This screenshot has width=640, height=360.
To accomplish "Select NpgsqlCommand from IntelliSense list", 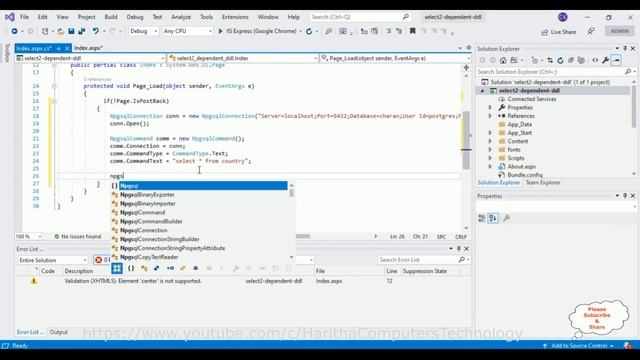I will pos(142,212).
